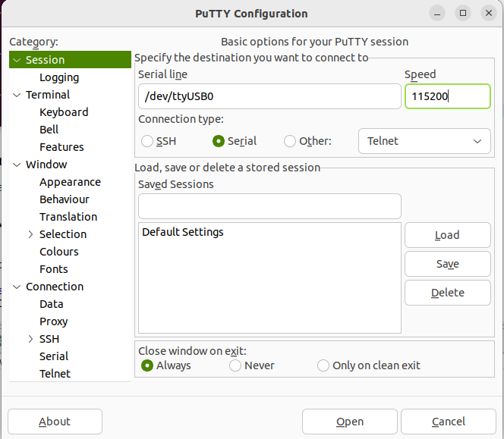This screenshot has height=439, width=504.
Task: Open the Logging category page
Action: pos(59,77)
